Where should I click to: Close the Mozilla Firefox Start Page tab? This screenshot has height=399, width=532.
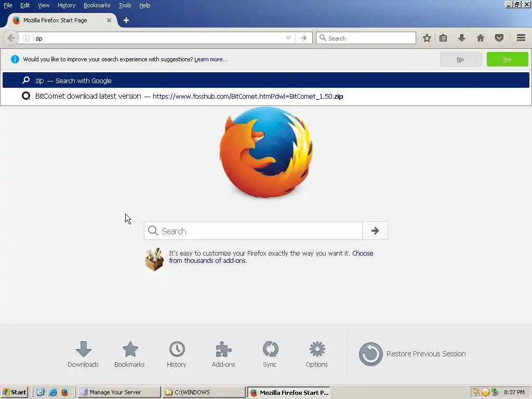pyautogui.click(x=109, y=20)
